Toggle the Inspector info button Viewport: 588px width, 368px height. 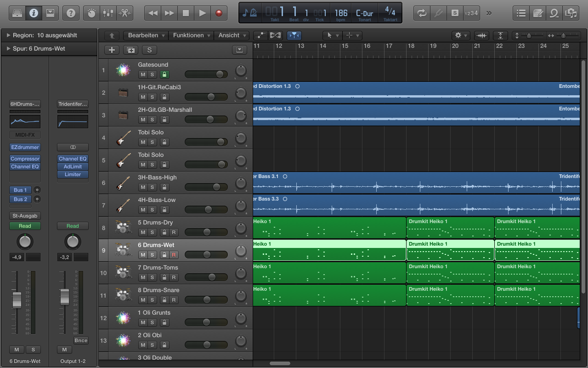pyautogui.click(x=34, y=13)
